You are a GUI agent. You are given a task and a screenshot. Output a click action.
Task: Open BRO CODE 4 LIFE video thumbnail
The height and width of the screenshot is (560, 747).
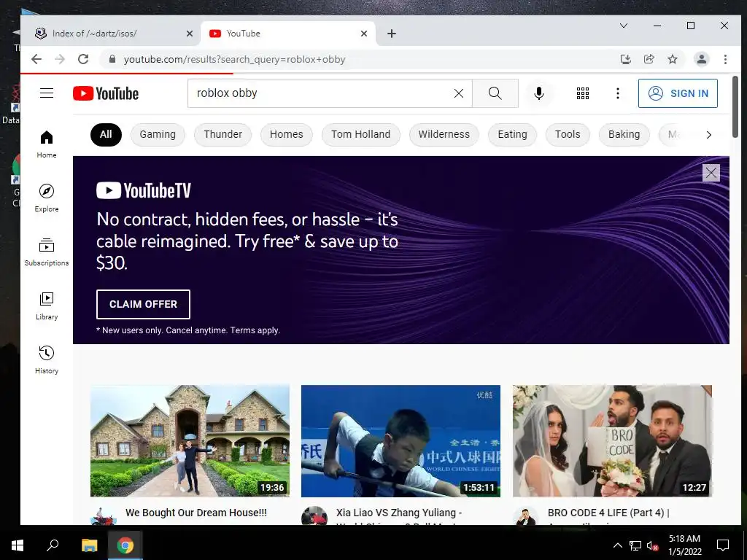[612, 441]
